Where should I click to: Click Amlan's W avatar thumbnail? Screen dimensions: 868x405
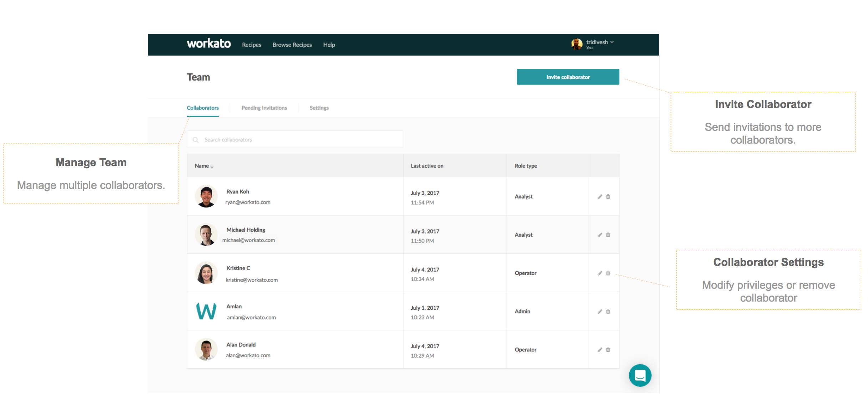[x=206, y=311]
